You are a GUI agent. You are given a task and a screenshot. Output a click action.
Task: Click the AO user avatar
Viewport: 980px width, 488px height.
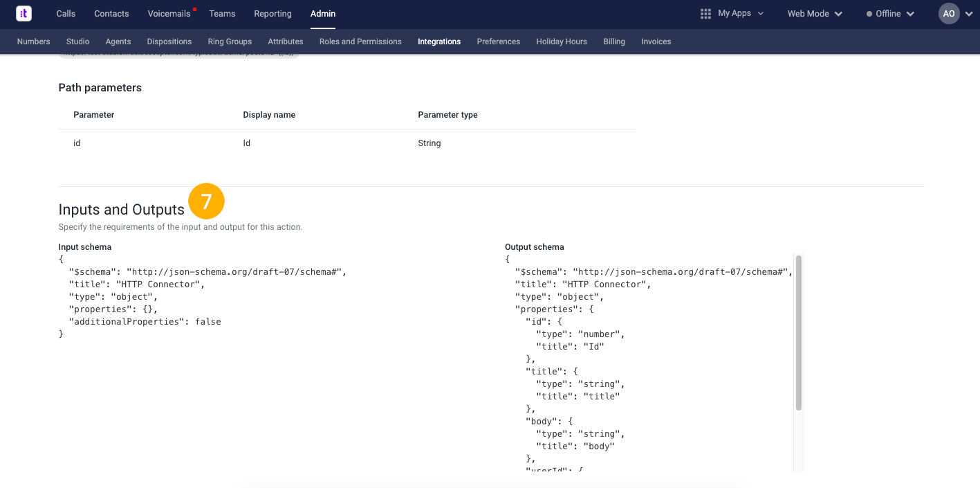pos(949,14)
